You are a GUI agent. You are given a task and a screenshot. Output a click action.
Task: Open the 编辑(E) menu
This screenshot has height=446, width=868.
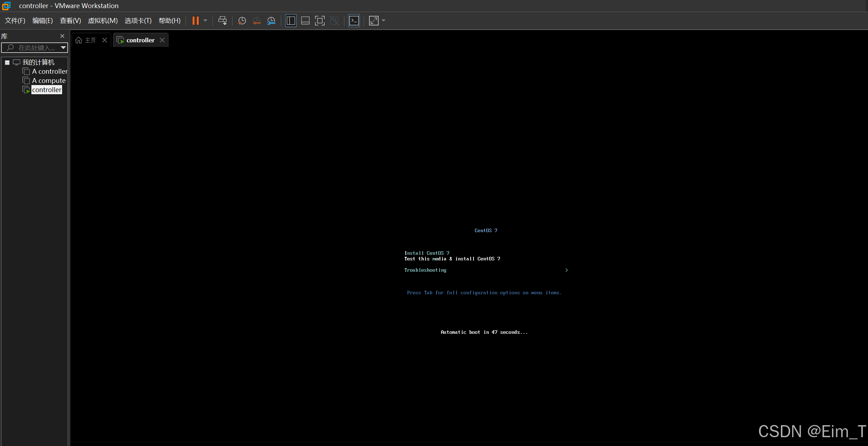pos(43,21)
